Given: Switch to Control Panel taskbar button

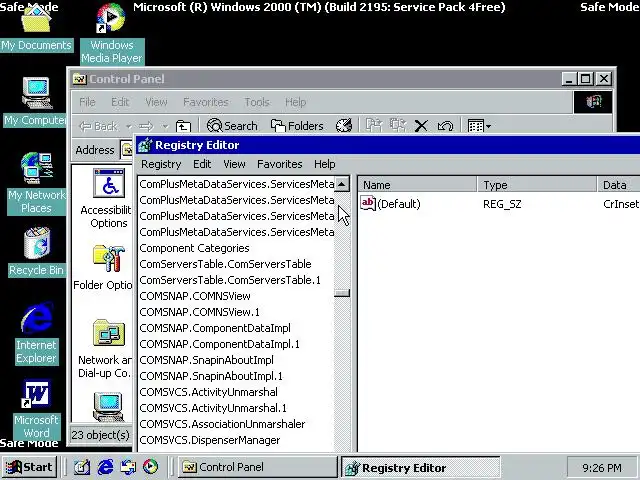Looking at the screenshot, I should pyautogui.click(x=257, y=467).
